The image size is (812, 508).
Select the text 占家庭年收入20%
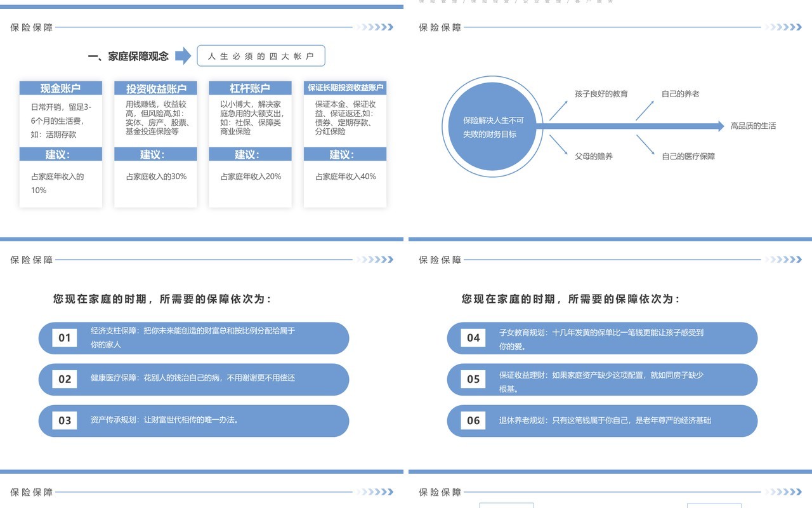click(x=251, y=177)
